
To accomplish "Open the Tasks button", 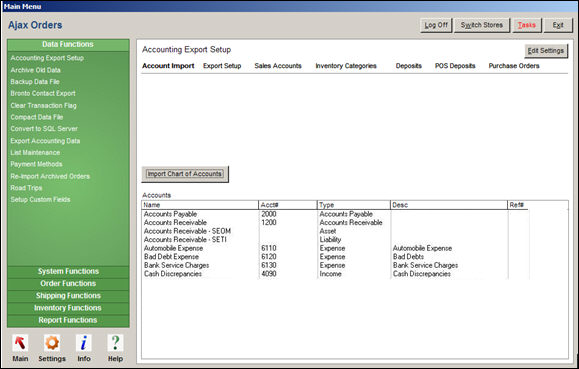I will [x=527, y=25].
